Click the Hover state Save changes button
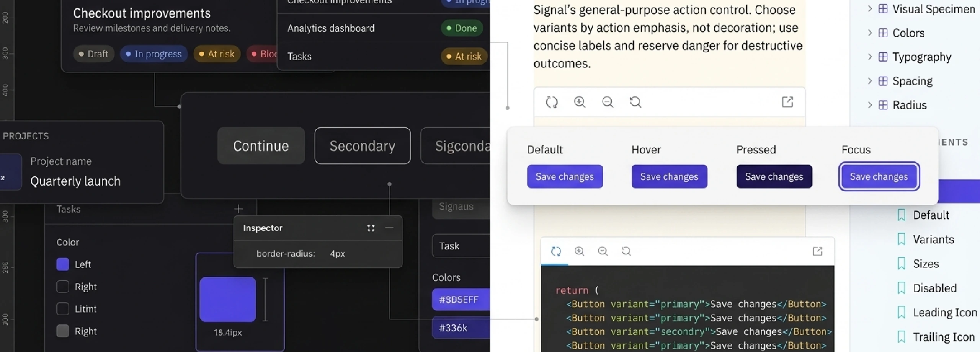Viewport: 980px width, 352px height. tap(669, 176)
